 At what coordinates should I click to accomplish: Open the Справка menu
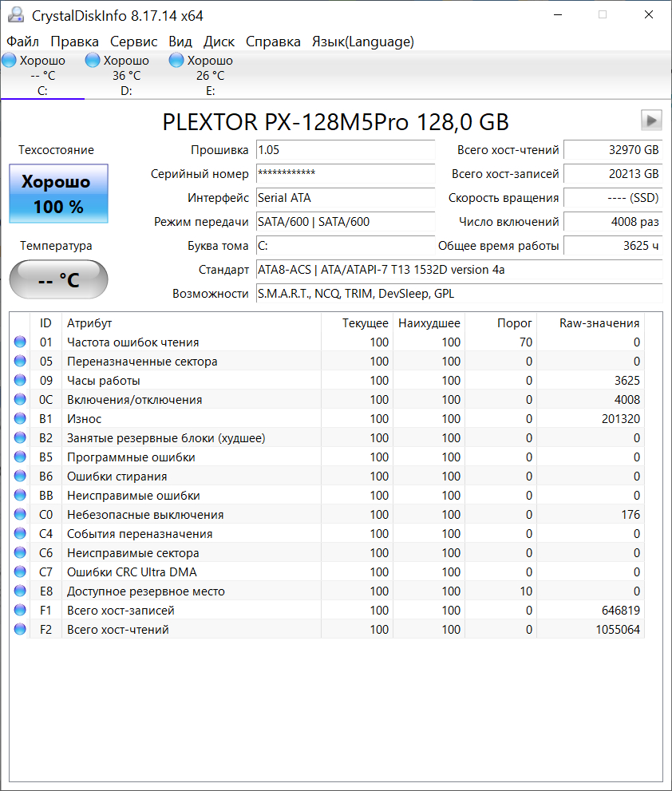[x=273, y=42]
